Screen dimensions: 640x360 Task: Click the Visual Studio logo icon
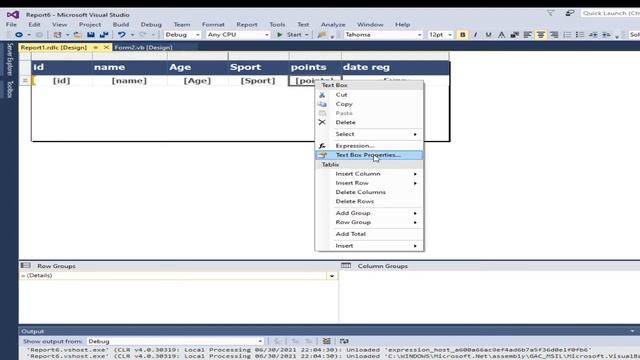(x=13, y=15)
